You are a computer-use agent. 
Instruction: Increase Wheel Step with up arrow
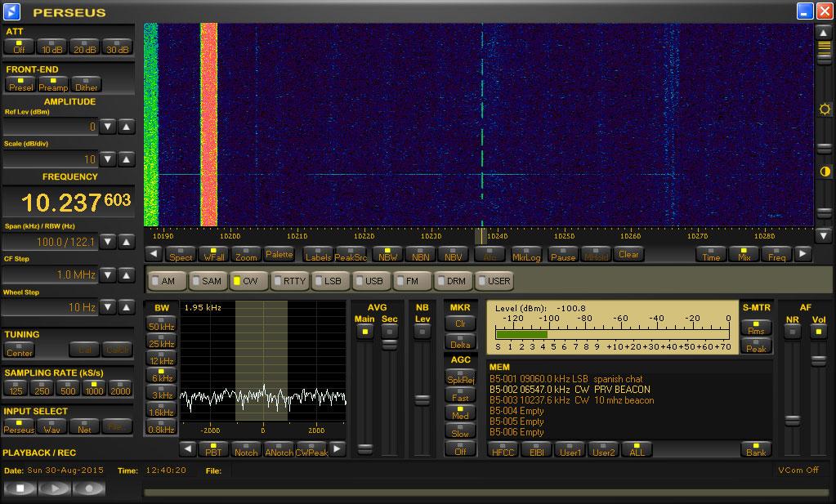127,307
